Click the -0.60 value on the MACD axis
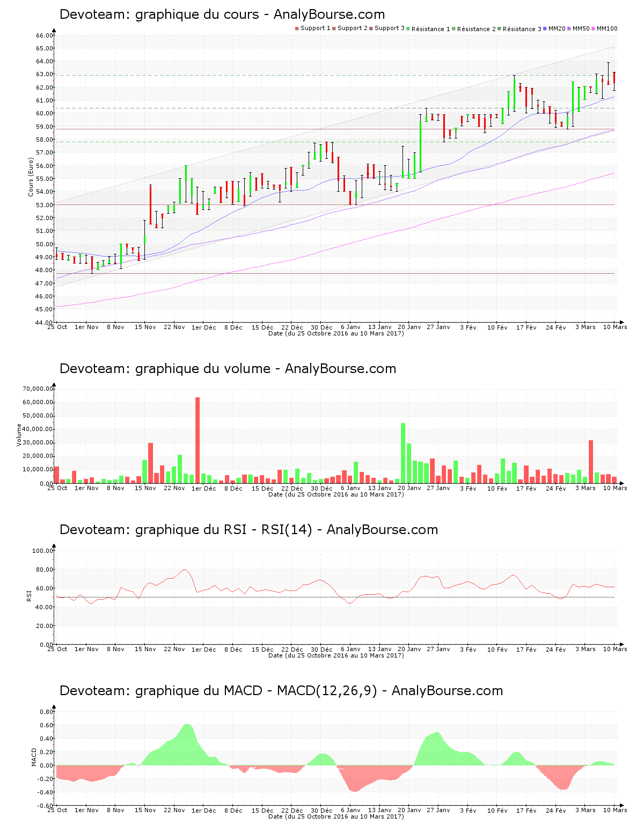 click(x=46, y=806)
